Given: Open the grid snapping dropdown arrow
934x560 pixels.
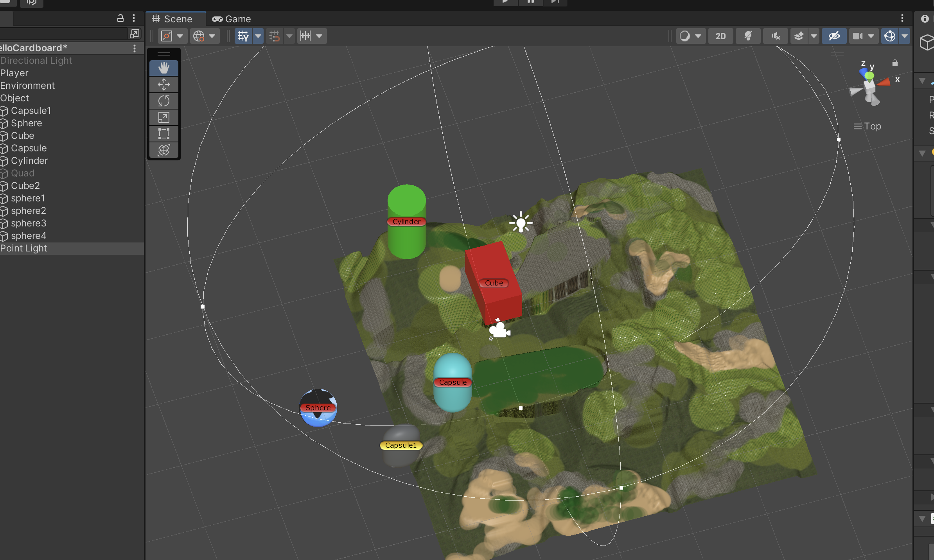Looking at the screenshot, I should point(289,36).
